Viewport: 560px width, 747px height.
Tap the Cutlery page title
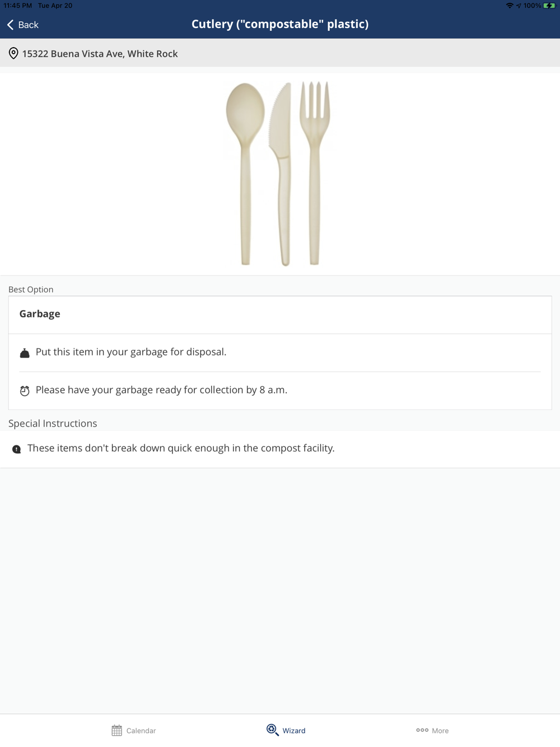pos(280,24)
